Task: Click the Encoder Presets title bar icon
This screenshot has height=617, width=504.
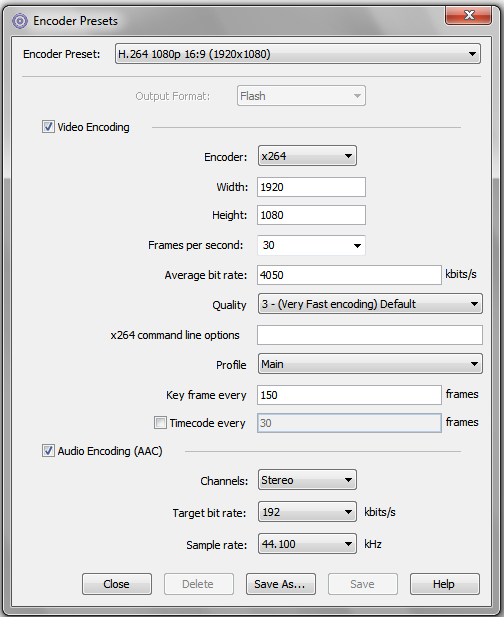Action: 20,21
